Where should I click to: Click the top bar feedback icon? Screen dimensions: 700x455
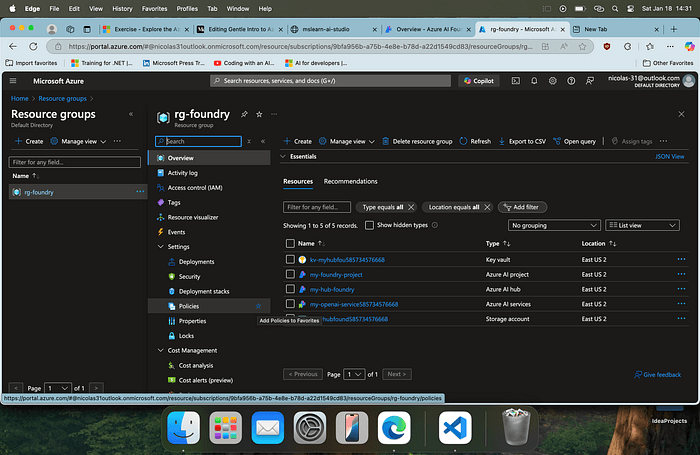coord(590,81)
